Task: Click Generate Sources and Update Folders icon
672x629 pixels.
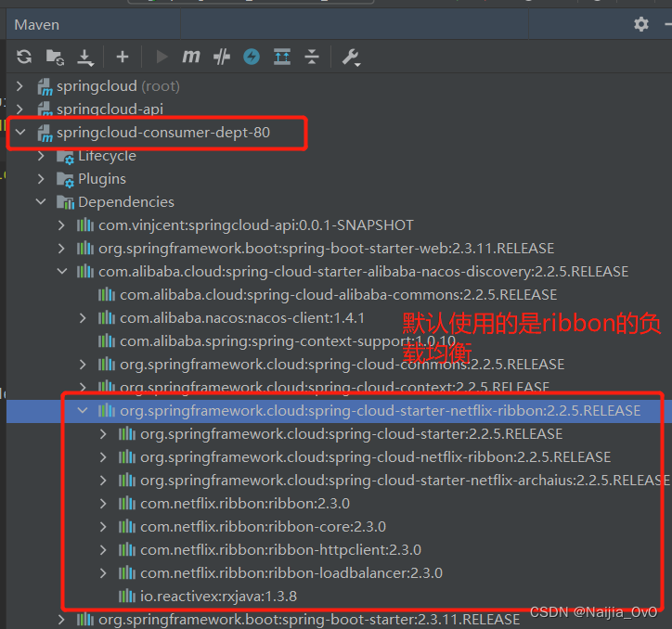Action: click(x=55, y=57)
